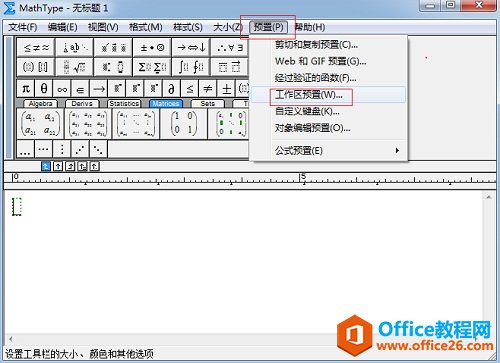The image size is (500, 363).
Task: Select the relational (=) tab stop button
Action: (82, 166)
